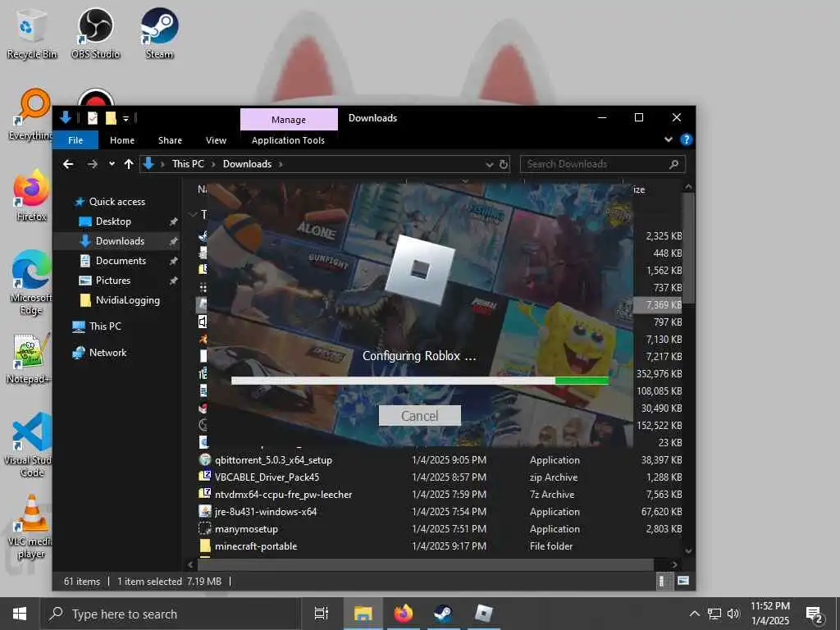This screenshot has height=630, width=840.
Task: Cancel the Roblox configuration
Action: pos(419,416)
